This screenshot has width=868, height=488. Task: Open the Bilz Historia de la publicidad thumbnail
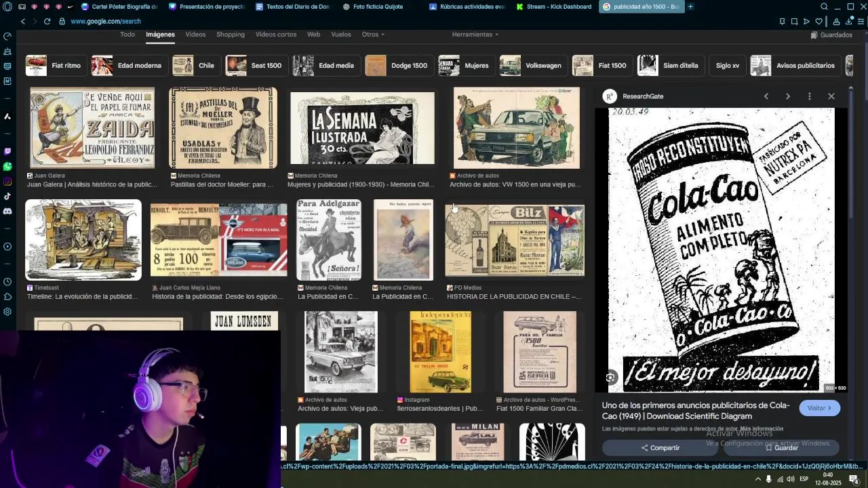(515, 241)
